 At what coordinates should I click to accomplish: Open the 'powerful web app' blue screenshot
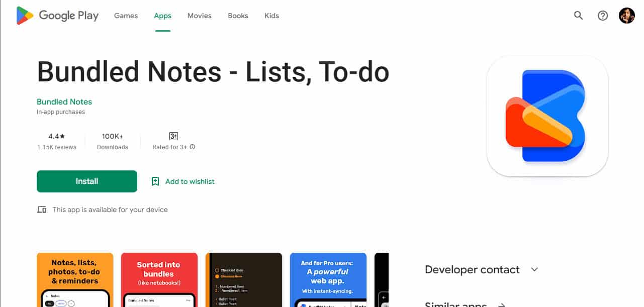coord(328,280)
